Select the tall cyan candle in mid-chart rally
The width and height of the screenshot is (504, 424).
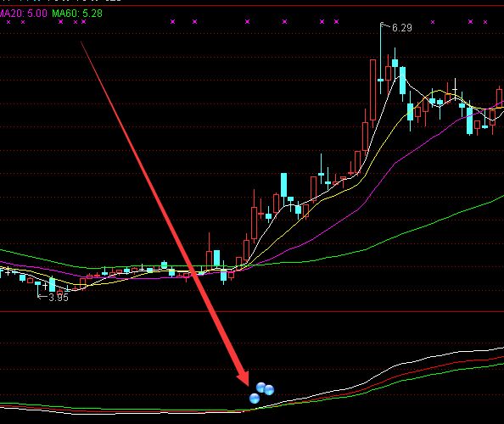[x=284, y=185]
